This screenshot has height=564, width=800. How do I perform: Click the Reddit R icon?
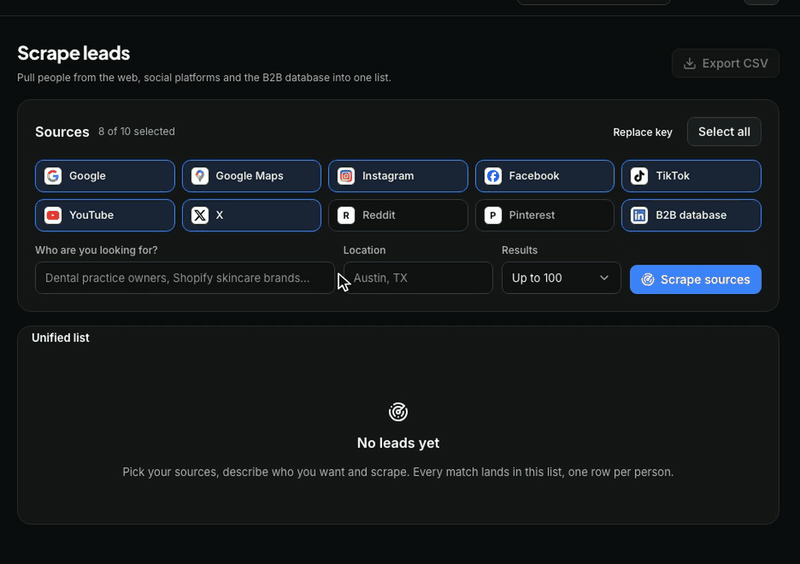346,215
